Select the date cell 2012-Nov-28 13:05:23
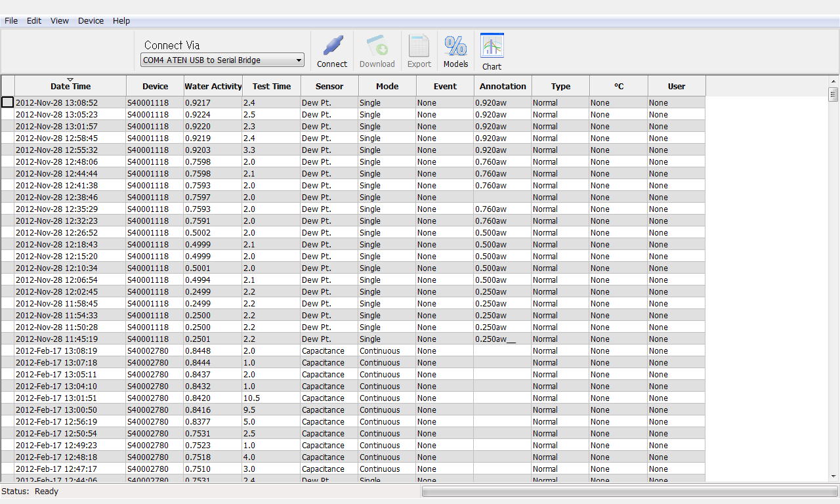Image resolution: width=840 pixels, height=504 pixels. 70,115
